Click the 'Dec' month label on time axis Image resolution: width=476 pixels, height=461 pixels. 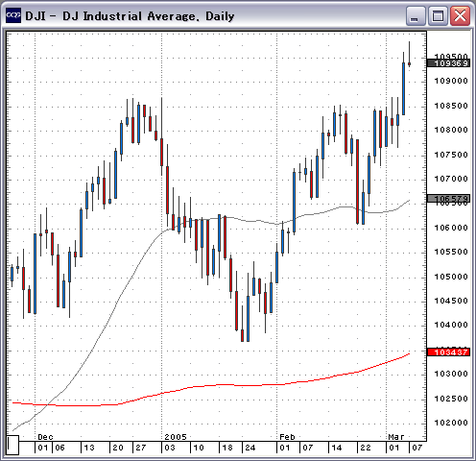(45, 437)
